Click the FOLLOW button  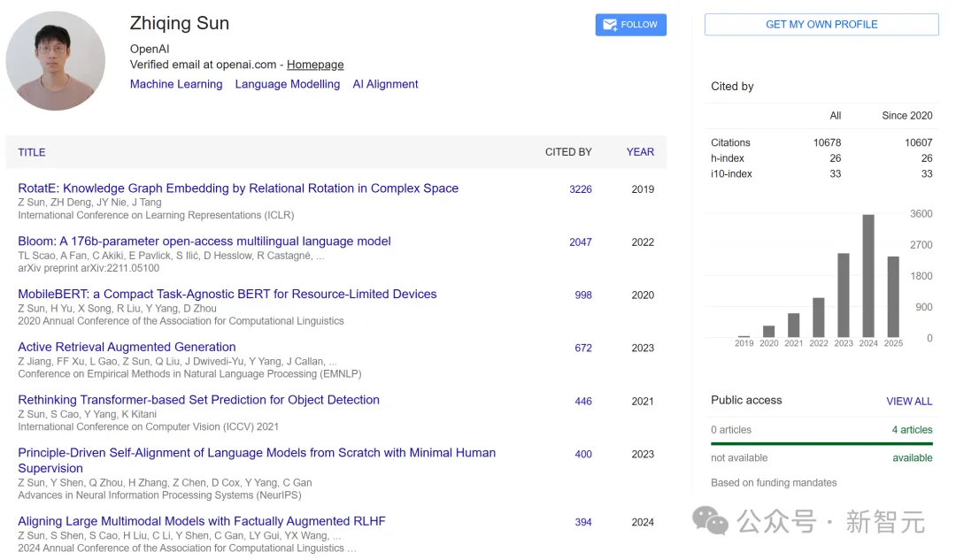point(630,25)
